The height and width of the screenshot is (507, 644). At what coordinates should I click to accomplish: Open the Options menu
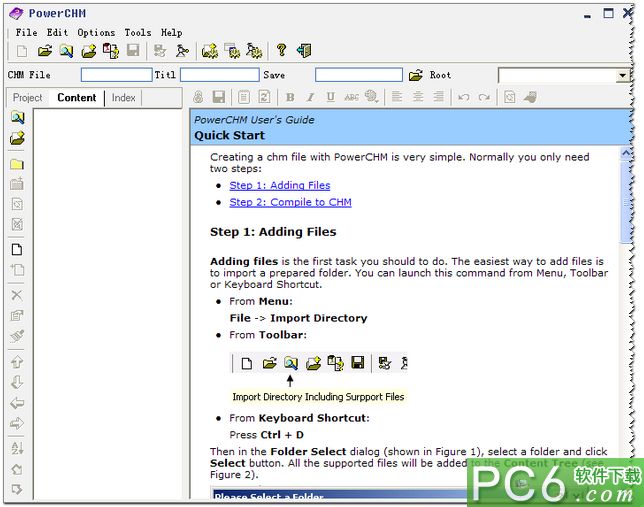[x=96, y=32]
